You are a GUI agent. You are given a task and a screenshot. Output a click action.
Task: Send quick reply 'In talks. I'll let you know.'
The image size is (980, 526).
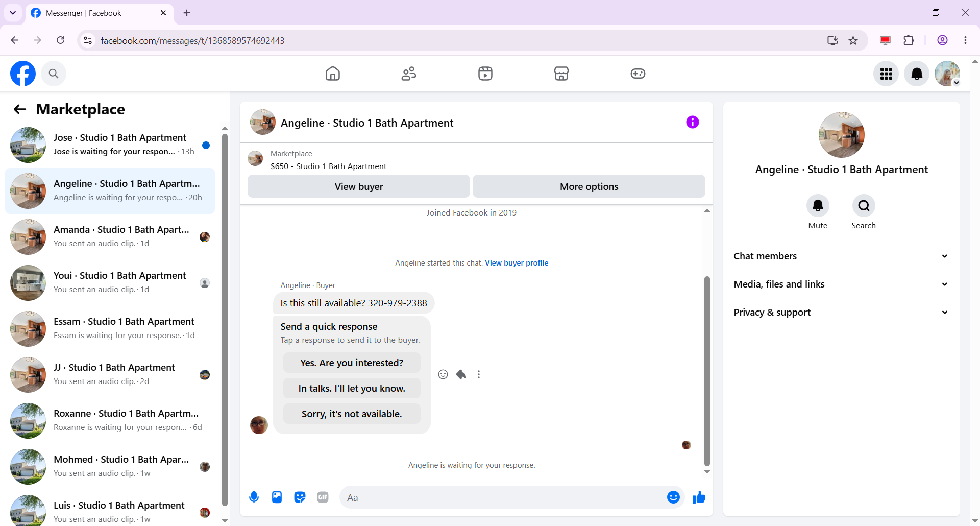(352, 389)
